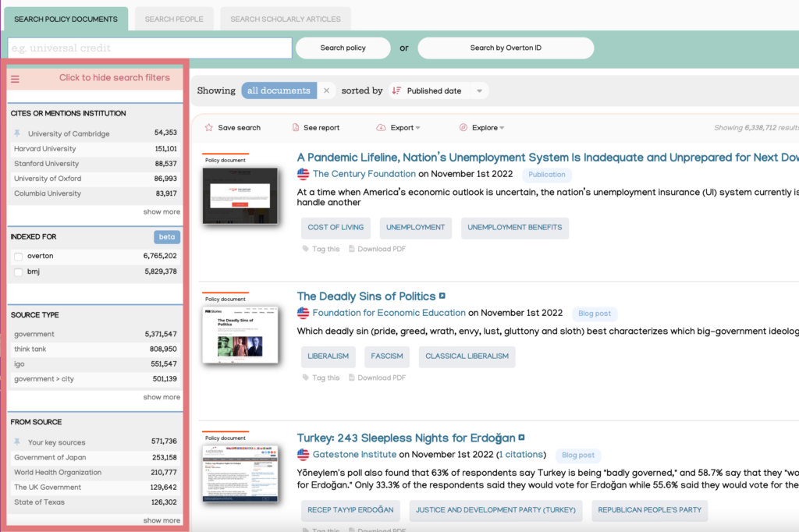Open the Turkey: 243 Sleepless Nights article
799x532 pixels.
[x=406, y=438]
